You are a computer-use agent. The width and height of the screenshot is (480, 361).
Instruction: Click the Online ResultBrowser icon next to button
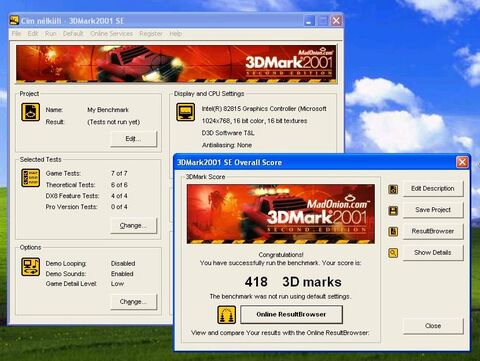tap(227, 315)
